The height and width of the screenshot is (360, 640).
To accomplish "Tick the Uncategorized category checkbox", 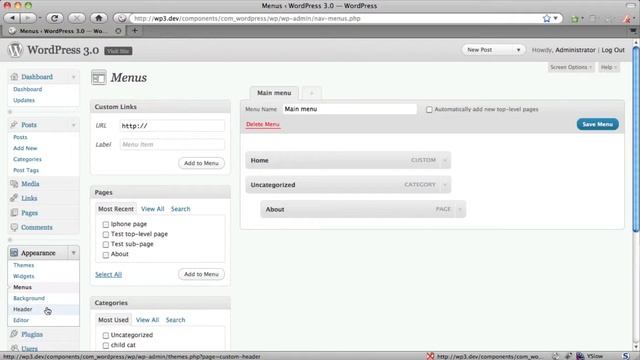I will click(106, 336).
